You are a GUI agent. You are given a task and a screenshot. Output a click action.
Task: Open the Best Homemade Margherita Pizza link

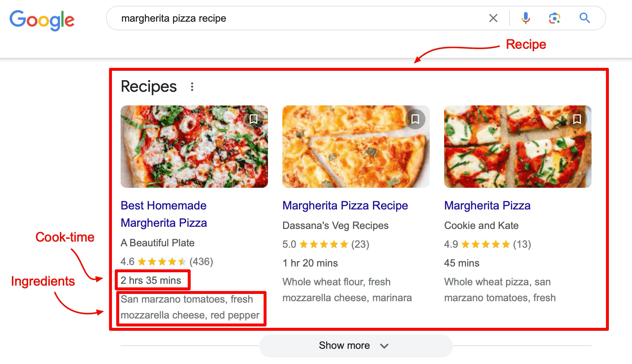tap(164, 214)
